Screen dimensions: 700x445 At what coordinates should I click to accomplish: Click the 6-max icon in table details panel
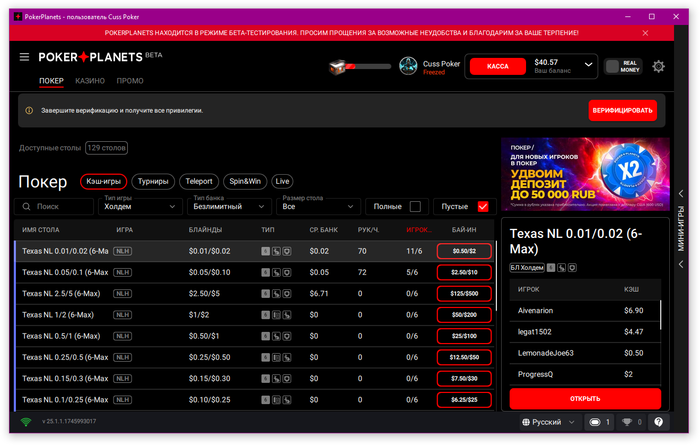point(551,268)
